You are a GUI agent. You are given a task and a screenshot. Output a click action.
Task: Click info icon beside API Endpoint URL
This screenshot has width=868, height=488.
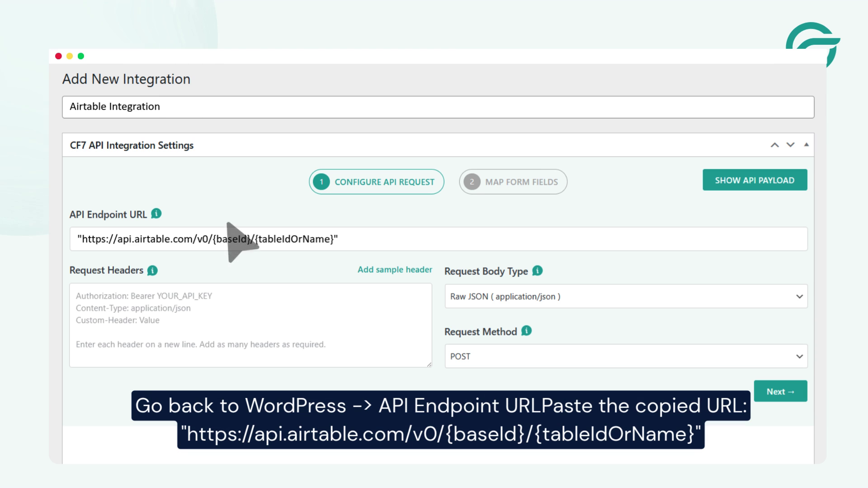tap(156, 214)
